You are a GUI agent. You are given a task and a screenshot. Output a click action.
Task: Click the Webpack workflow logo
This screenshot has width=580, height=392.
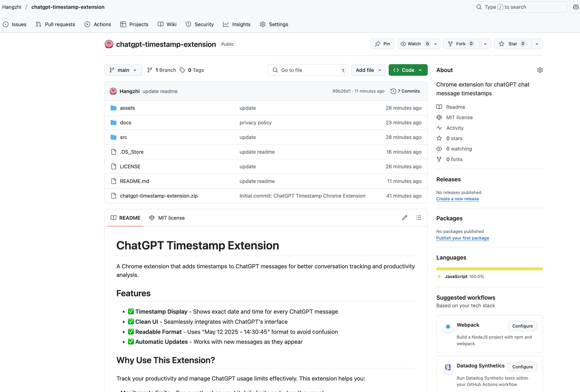pyautogui.click(x=448, y=326)
